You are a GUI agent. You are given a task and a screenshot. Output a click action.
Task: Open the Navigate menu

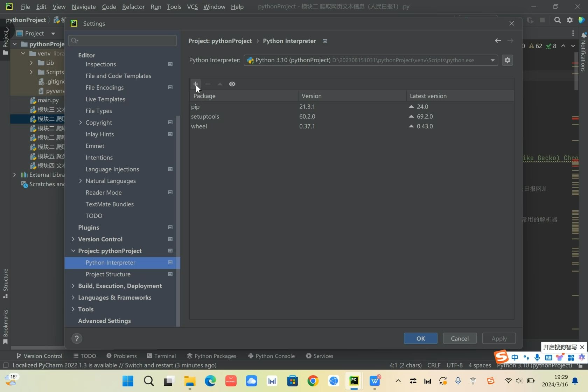tap(84, 7)
